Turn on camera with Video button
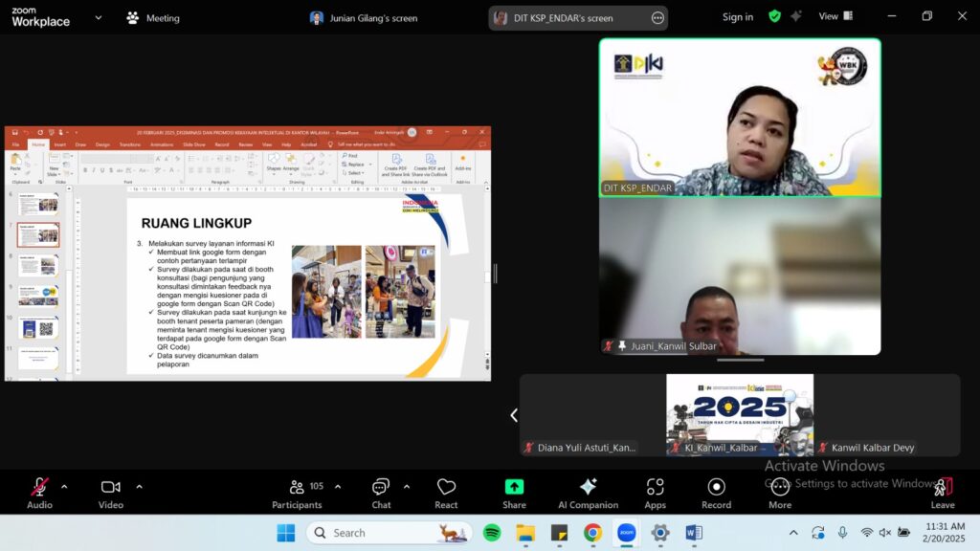The width and height of the screenshot is (980, 551). point(111,492)
